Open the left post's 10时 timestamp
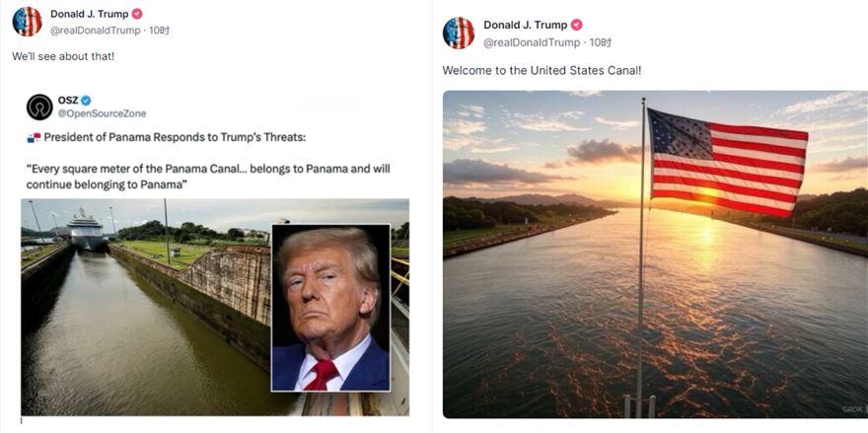Image resolution: width=868 pixels, height=433 pixels. coord(160,31)
